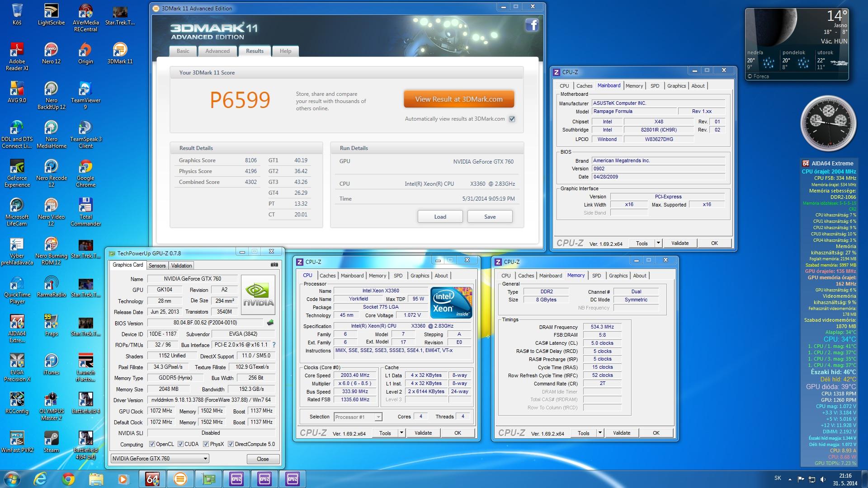Switch to the Advanced tab in 3DMark
Image resolution: width=868 pixels, height=488 pixels.
(217, 51)
